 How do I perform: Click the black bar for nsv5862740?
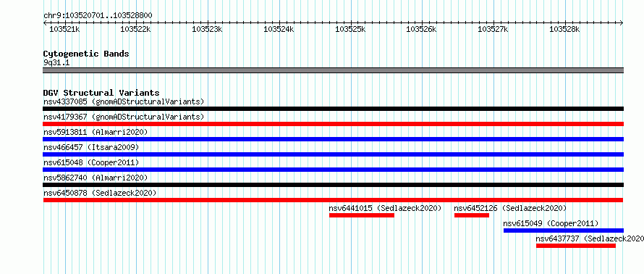click(333, 185)
